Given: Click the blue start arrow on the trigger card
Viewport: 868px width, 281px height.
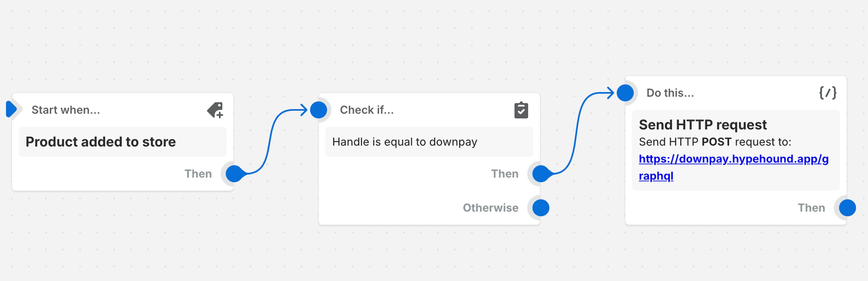Looking at the screenshot, I should click(12, 109).
